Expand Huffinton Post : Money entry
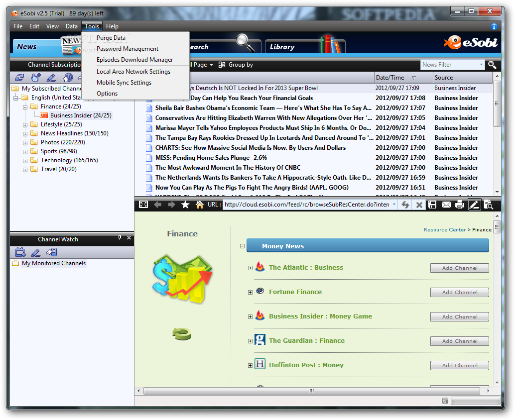Image resolution: width=515 pixels, height=420 pixels. tap(250, 366)
